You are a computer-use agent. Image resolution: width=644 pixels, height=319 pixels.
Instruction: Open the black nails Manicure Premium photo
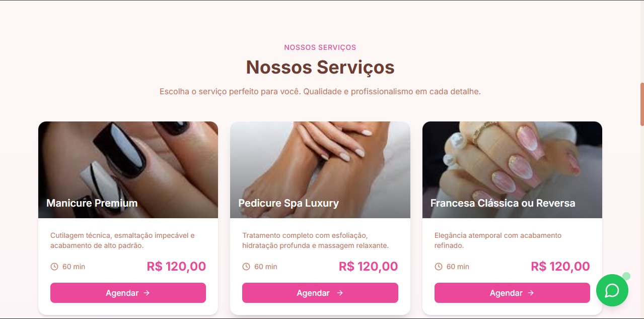tap(128, 170)
